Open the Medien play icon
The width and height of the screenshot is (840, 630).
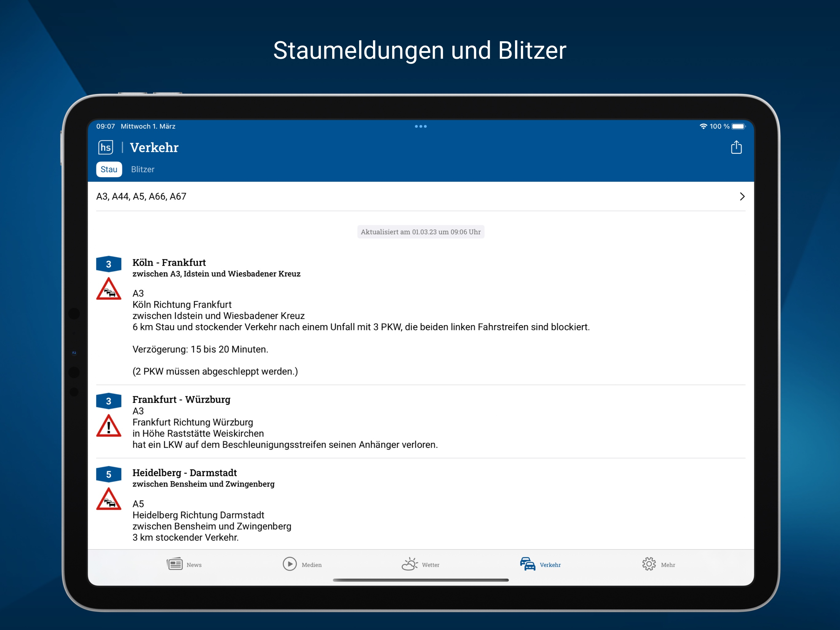tap(290, 564)
